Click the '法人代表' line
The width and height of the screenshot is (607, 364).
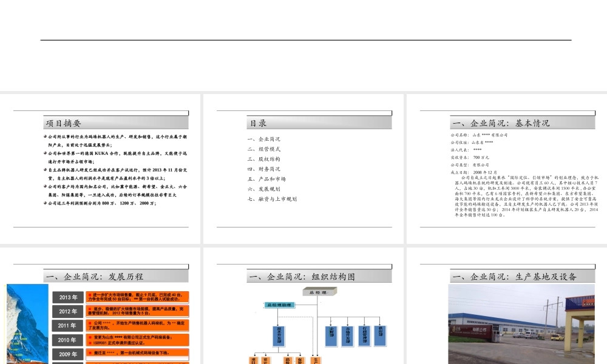coord(466,150)
